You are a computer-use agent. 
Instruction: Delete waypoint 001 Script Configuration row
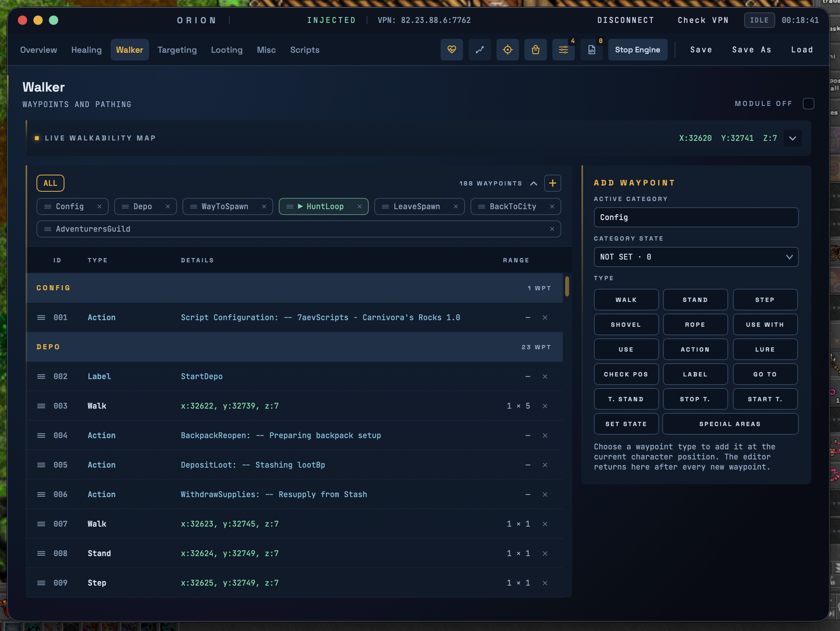pyautogui.click(x=545, y=317)
